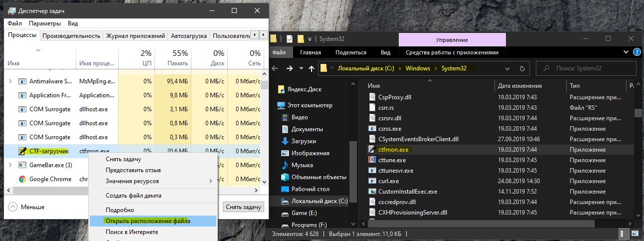Click the Explorer Forward arrow button
This screenshot has width=644, height=241.
pyautogui.click(x=289, y=68)
